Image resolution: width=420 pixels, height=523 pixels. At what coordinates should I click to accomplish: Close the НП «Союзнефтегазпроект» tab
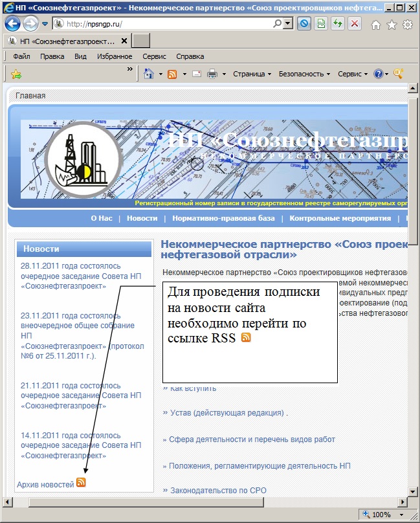click(x=124, y=41)
